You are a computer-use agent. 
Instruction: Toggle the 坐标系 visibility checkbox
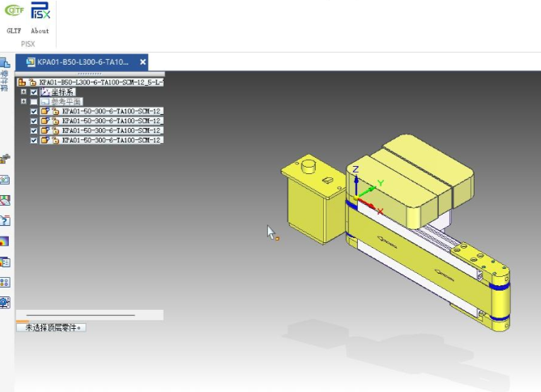click(34, 92)
